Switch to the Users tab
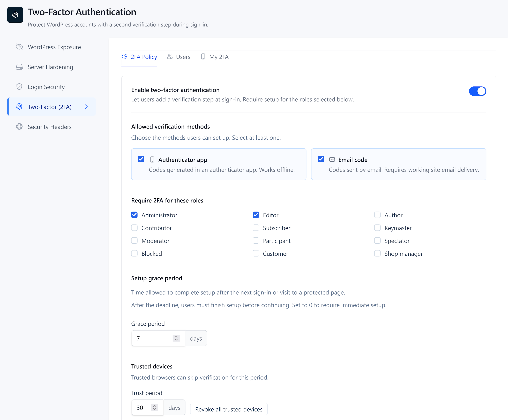This screenshot has height=420, width=508. click(x=179, y=57)
